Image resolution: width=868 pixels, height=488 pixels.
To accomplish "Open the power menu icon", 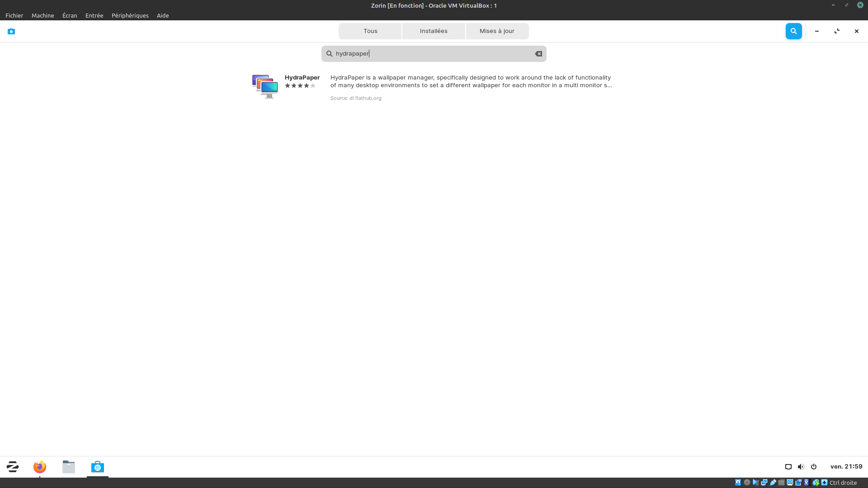I will click(x=814, y=467).
